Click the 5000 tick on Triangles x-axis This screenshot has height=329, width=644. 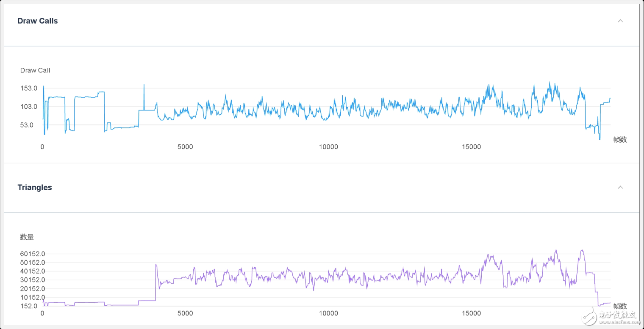185,313
